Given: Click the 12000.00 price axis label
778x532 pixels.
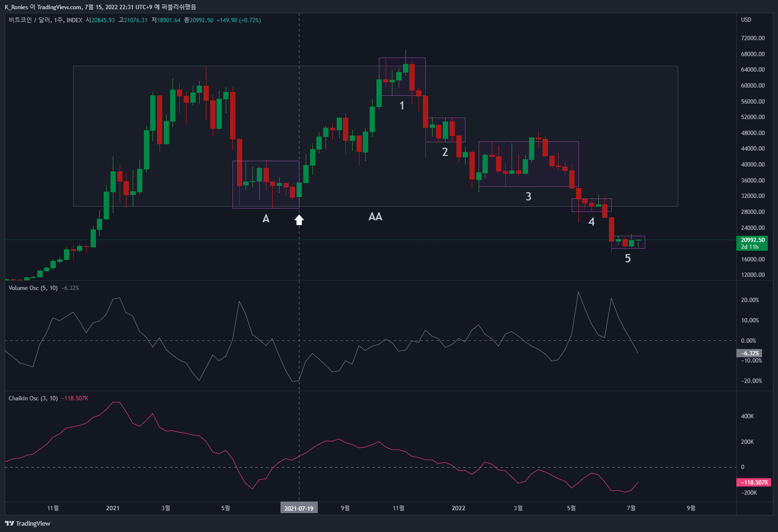Looking at the screenshot, I should pos(753,275).
